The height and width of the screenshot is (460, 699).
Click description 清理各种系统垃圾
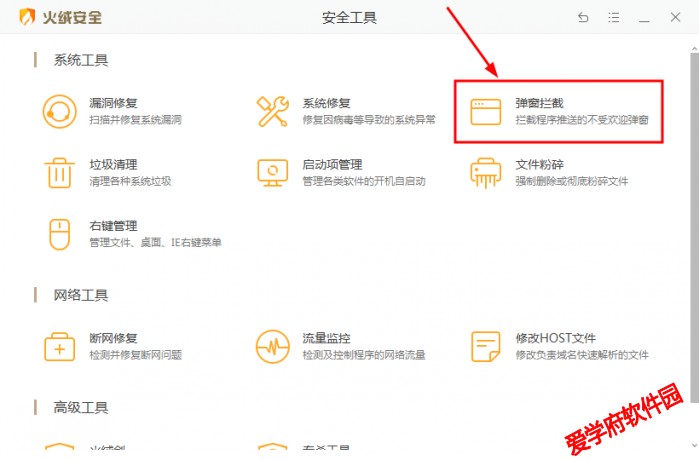pos(130,181)
